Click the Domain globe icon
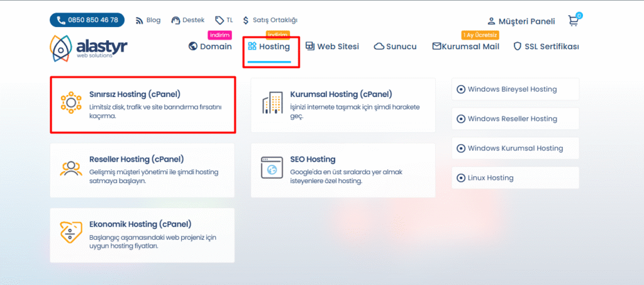This screenshot has width=644, height=285. tap(193, 47)
